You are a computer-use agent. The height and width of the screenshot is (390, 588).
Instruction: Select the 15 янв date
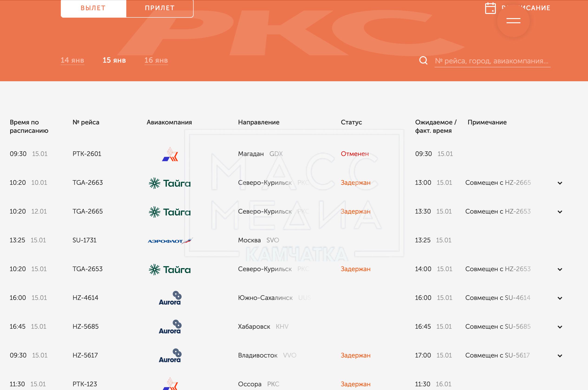pyautogui.click(x=114, y=60)
